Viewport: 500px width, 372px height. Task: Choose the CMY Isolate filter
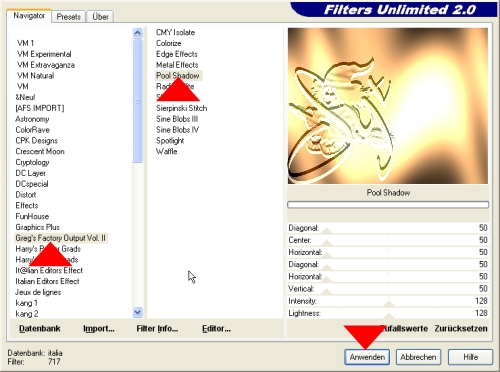pyautogui.click(x=175, y=32)
